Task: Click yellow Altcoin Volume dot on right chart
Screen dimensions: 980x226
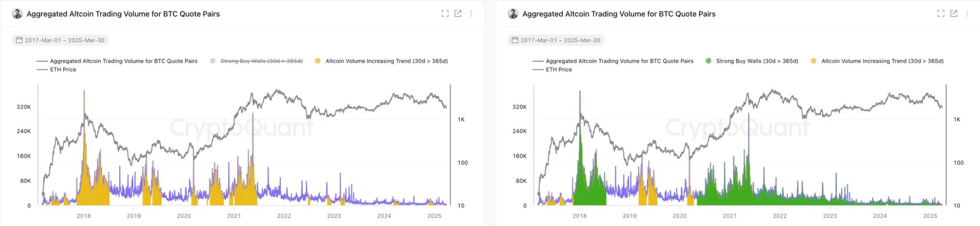Action: (x=813, y=61)
